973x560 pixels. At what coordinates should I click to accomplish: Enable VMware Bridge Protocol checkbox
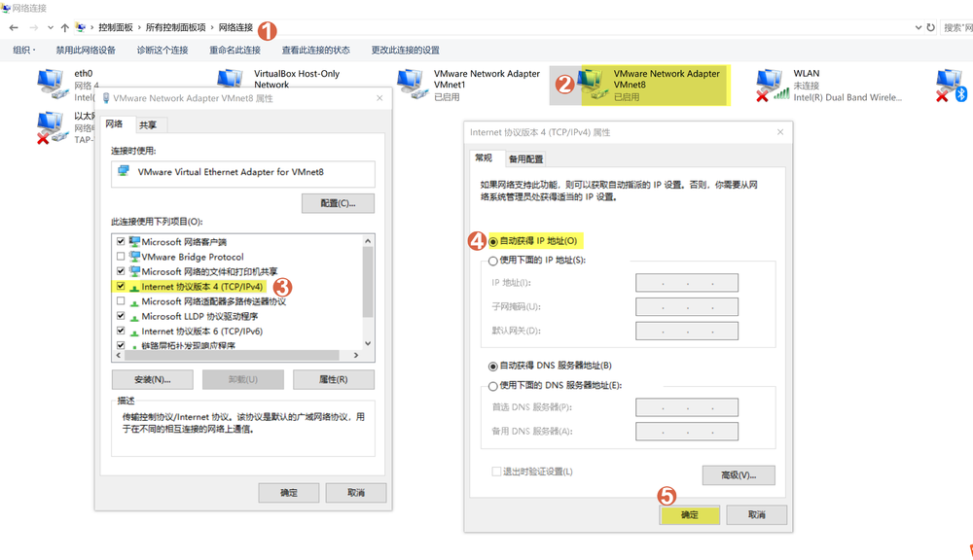121,256
